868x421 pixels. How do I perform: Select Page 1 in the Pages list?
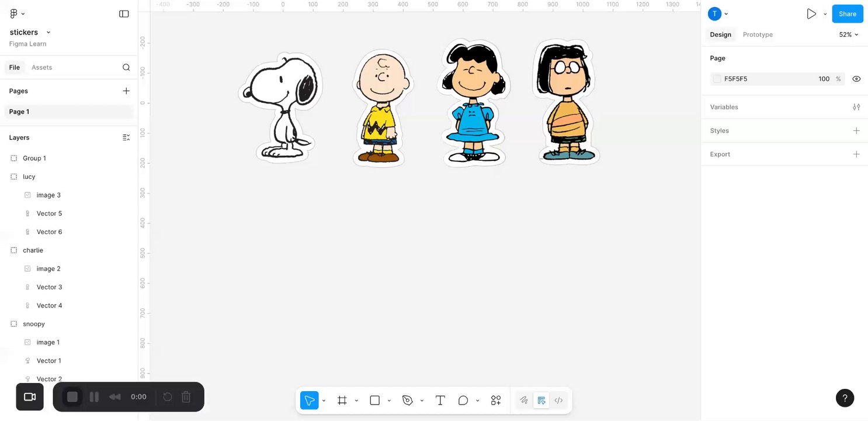69,112
